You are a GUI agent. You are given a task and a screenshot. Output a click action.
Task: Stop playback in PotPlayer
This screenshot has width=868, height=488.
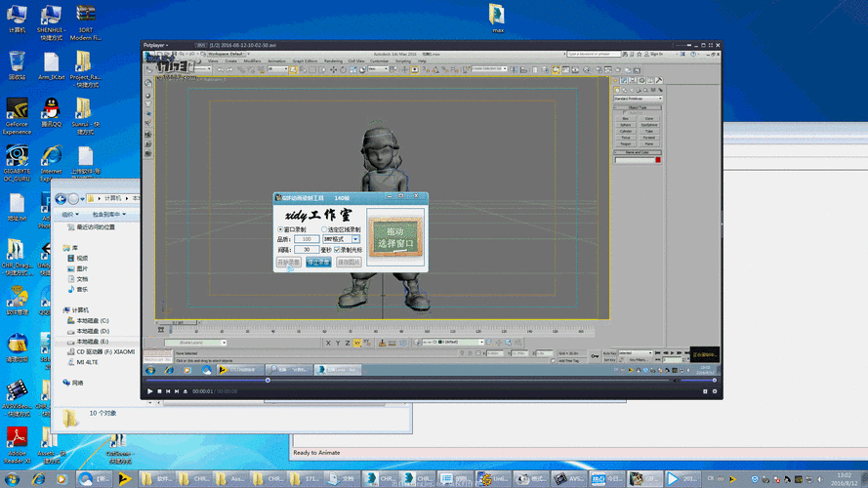pyautogui.click(x=159, y=391)
